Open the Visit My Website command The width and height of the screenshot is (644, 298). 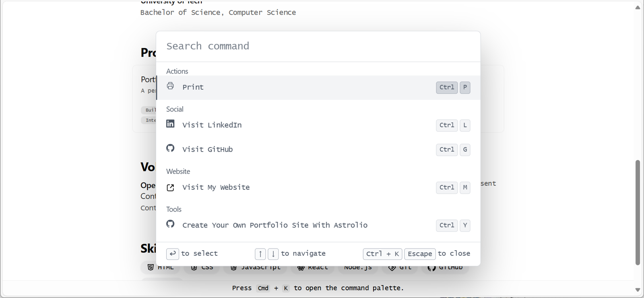[318, 187]
